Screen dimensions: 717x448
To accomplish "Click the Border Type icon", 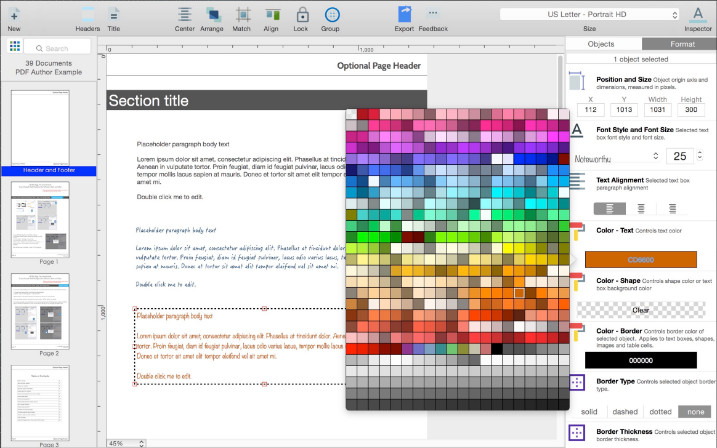I will pos(577,382).
